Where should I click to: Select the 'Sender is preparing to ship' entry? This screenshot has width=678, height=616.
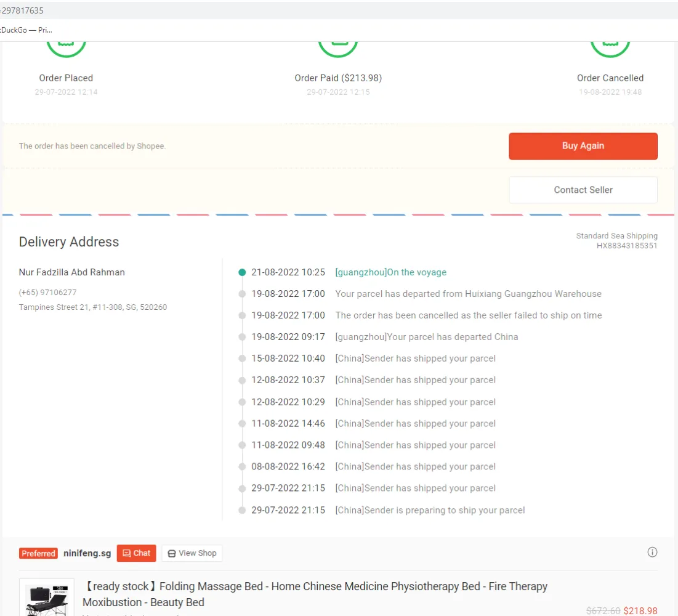[x=430, y=510]
